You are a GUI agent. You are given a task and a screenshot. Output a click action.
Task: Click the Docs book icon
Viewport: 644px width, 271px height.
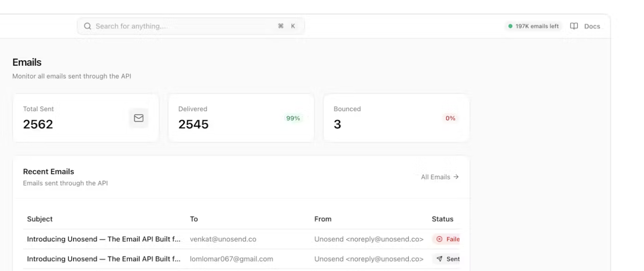coord(574,26)
